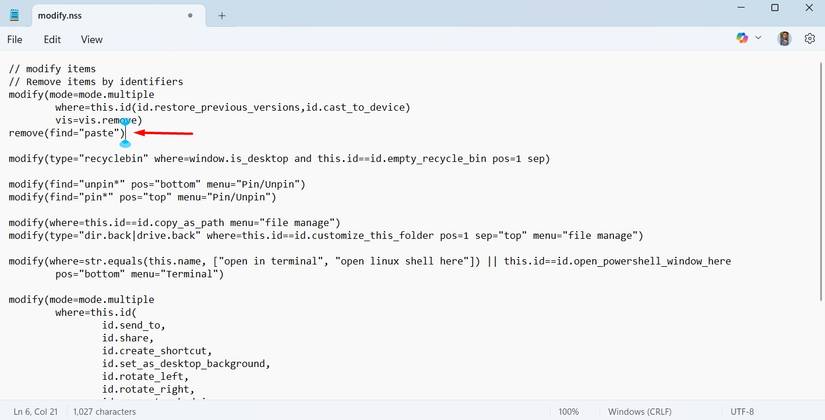This screenshot has height=420, width=825.
Task: Click the '// modify items' comment line
Action: (52, 69)
